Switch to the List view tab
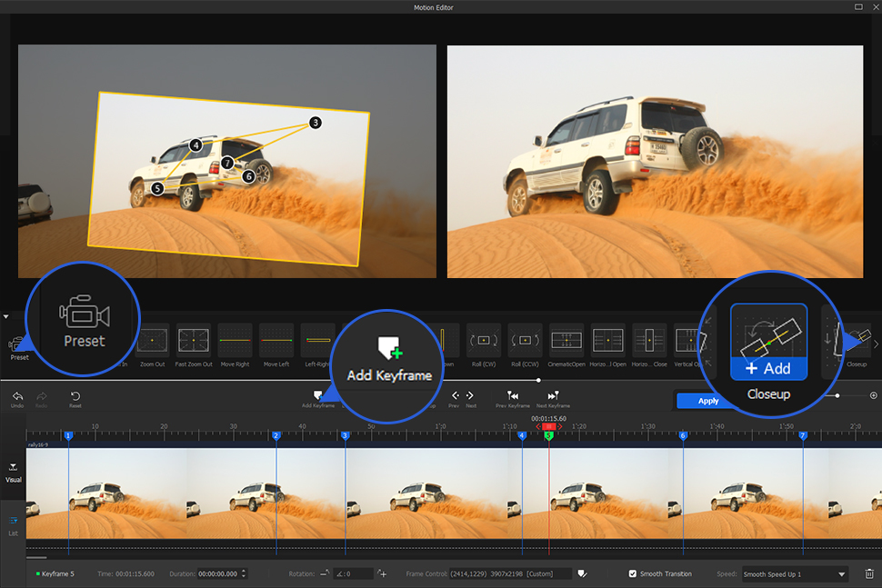Screen dimensions: 882x588 click(x=13, y=524)
